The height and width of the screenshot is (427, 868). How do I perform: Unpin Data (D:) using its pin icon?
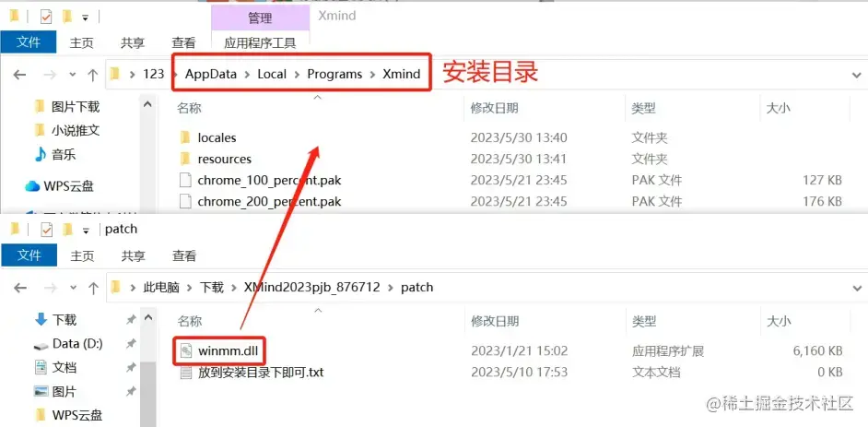coord(131,343)
